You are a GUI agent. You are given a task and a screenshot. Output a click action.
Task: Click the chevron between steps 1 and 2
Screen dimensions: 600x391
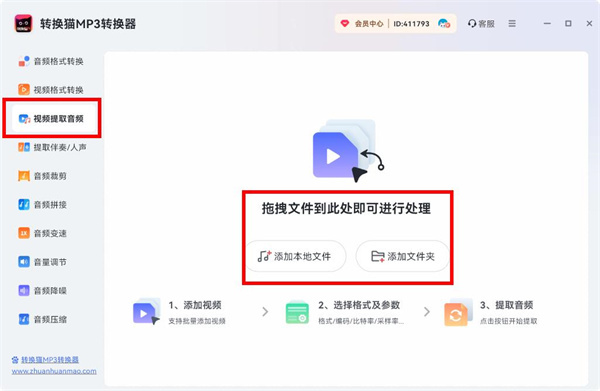pyautogui.click(x=265, y=312)
